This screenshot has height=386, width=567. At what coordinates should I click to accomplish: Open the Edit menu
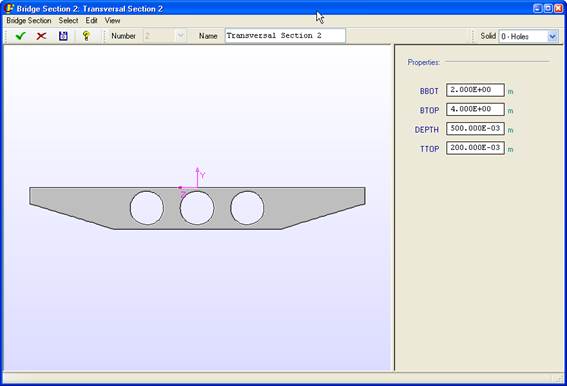[91, 21]
